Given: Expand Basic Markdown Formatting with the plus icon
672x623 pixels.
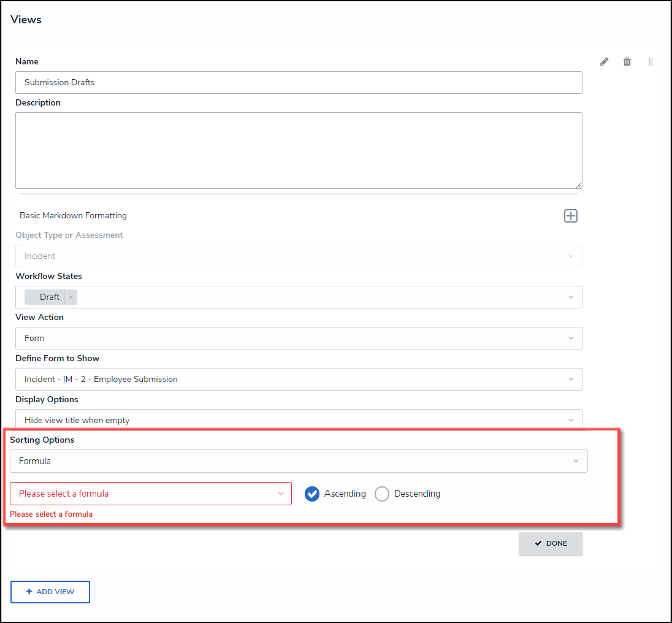Looking at the screenshot, I should 571,216.
